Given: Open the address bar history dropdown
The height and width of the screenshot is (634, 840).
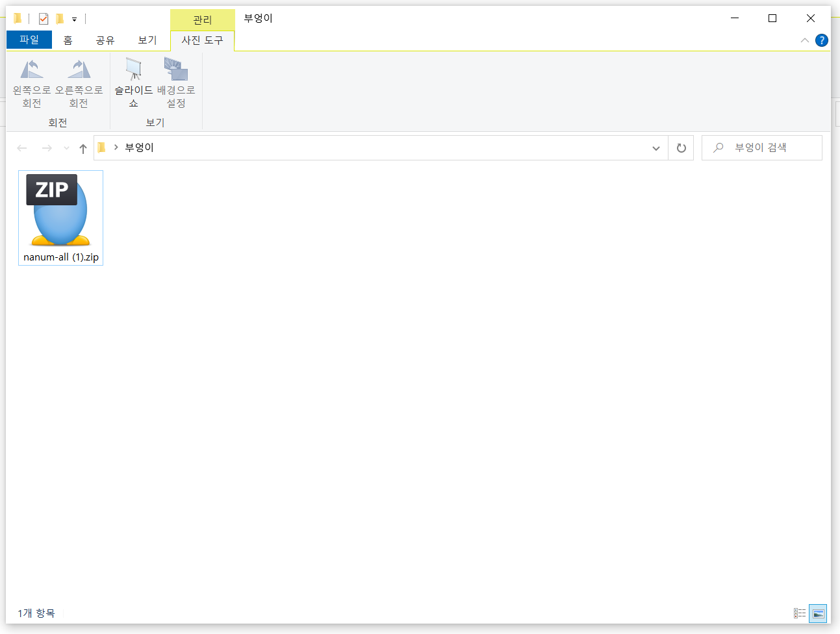Looking at the screenshot, I should tap(656, 148).
